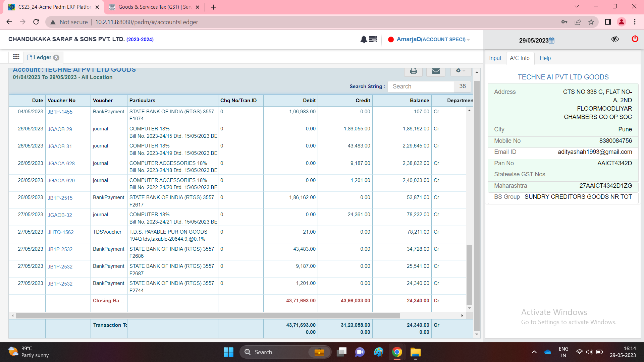The width and height of the screenshot is (644, 362).
Task: Open the Help tab
Action: pyautogui.click(x=545, y=58)
